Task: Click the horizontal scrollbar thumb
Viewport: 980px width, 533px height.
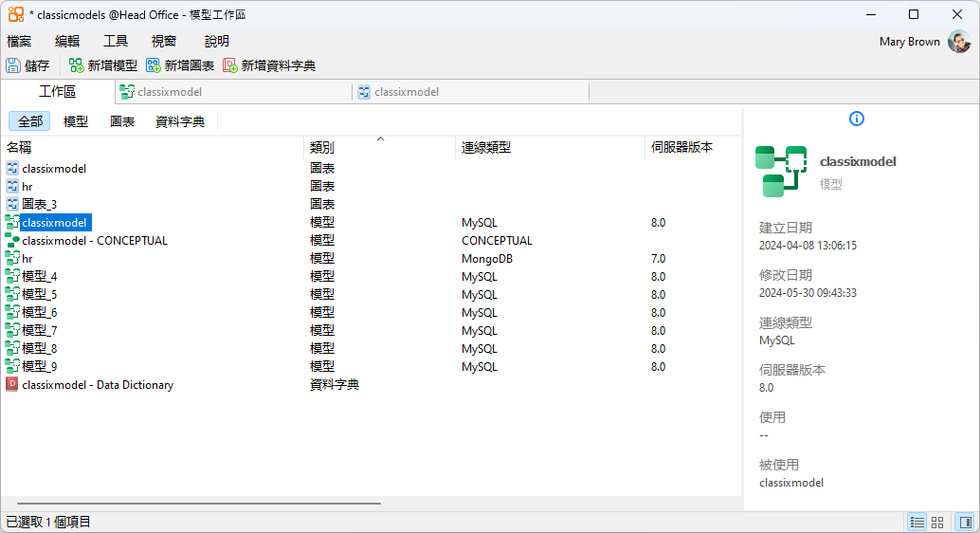Action: click(199, 503)
